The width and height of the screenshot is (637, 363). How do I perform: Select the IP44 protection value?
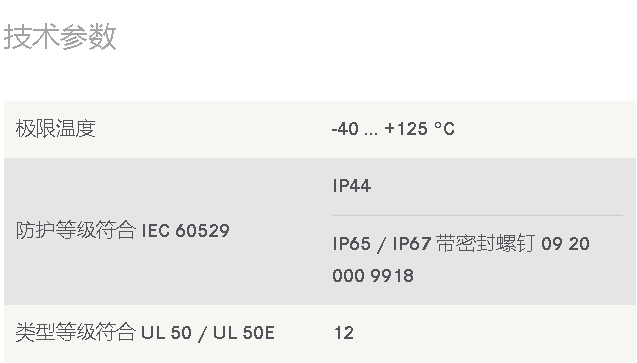351,186
